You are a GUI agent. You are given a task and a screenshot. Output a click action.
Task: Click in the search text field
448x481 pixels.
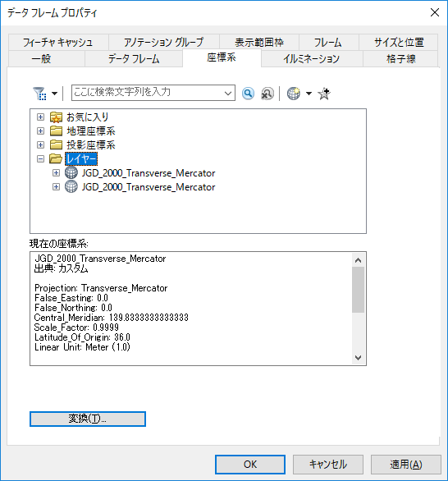(147, 93)
